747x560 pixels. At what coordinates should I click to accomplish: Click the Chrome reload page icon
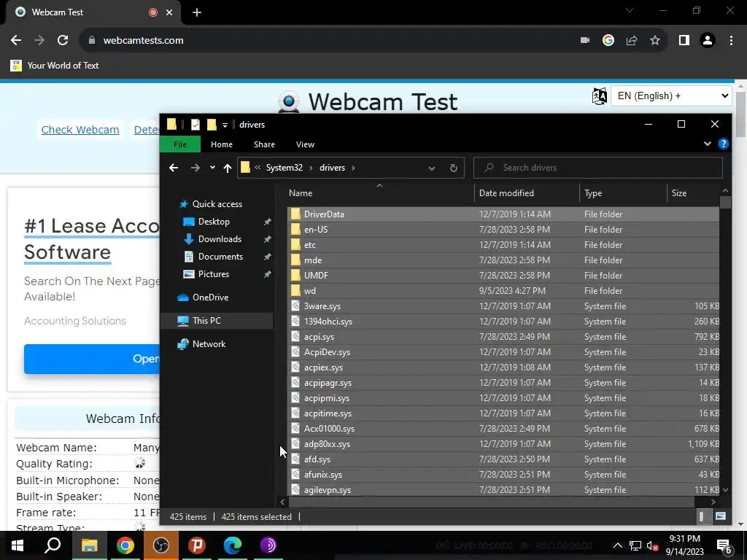pos(63,41)
